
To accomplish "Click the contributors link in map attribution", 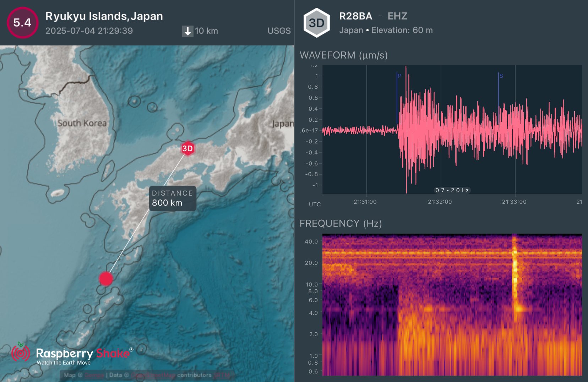I will [194, 375].
